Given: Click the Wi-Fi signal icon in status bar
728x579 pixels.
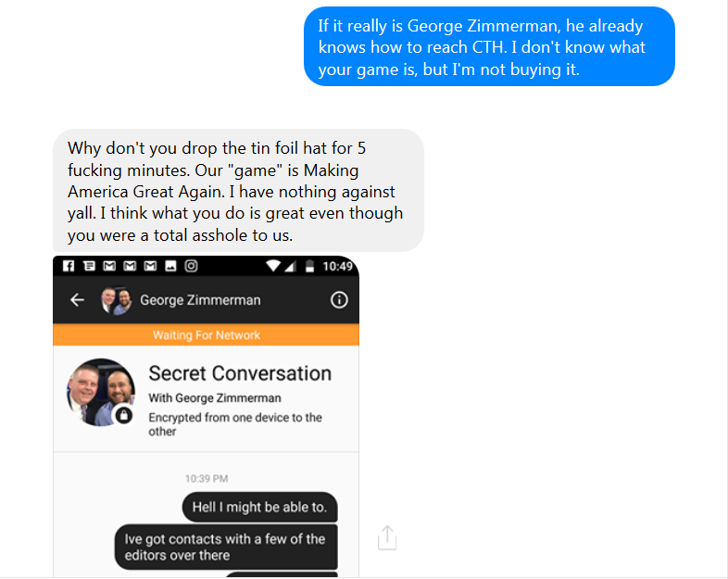Looking at the screenshot, I should pyautogui.click(x=273, y=266).
